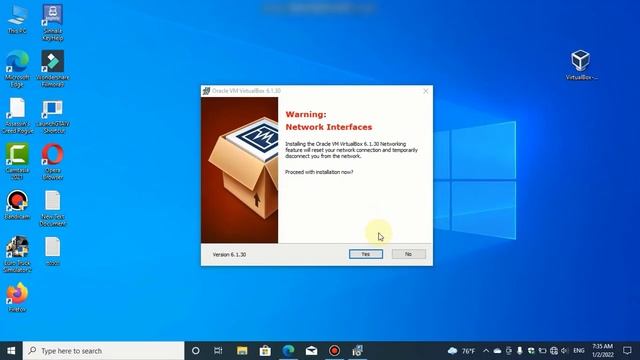Open Windows Security tray icon
The height and width of the screenshot is (360, 640).
pos(531,351)
